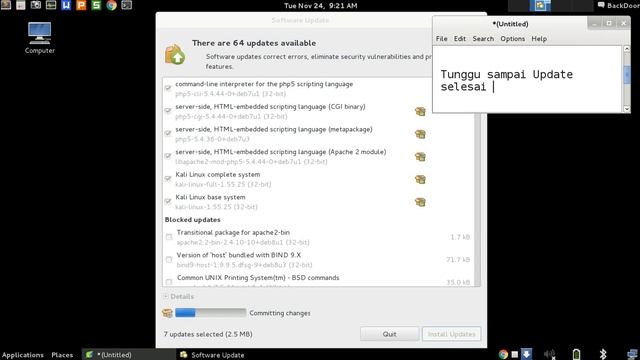Toggle checkbox for Kali Linux complete system
Screen dimensions: 640x360
(x=168, y=178)
